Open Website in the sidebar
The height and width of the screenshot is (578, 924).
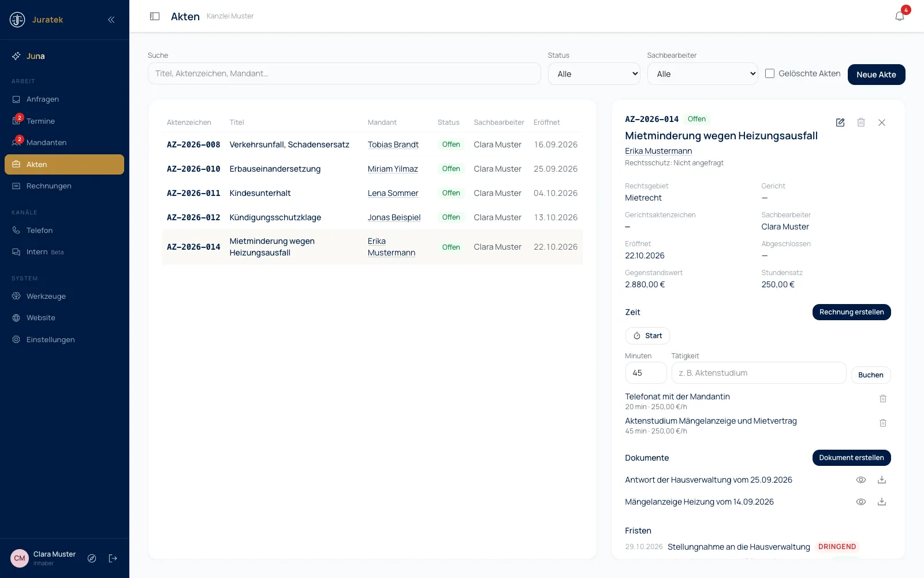pyautogui.click(x=64, y=318)
